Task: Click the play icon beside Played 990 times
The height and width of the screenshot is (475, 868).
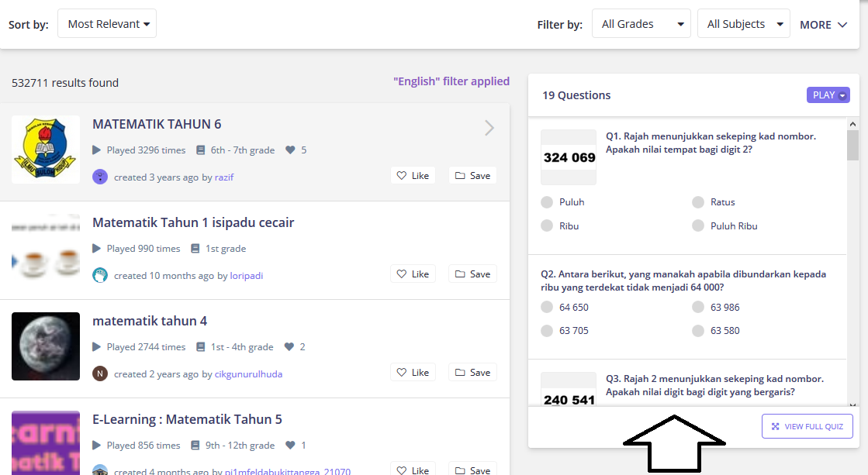Action: (x=96, y=248)
